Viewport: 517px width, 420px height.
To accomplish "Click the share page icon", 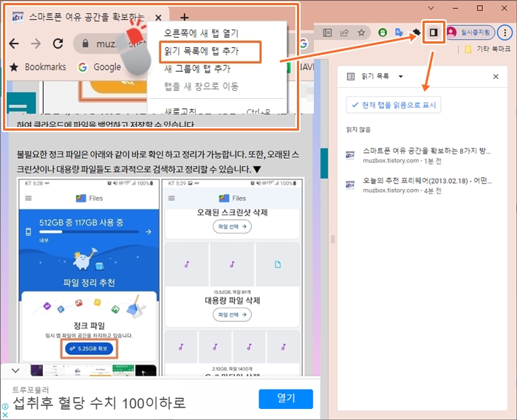I will click(344, 32).
